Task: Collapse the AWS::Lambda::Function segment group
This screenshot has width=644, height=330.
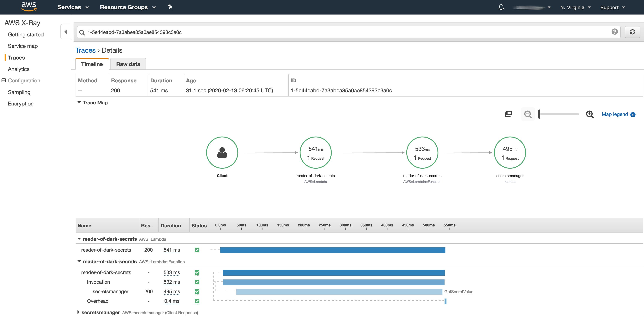Action: (x=79, y=261)
